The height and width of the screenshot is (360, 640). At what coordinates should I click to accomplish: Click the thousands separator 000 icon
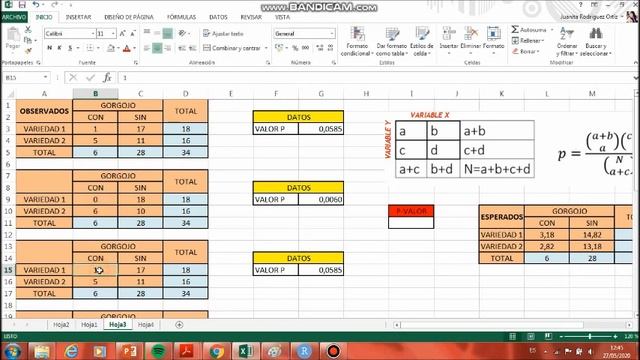click(x=305, y=48)
